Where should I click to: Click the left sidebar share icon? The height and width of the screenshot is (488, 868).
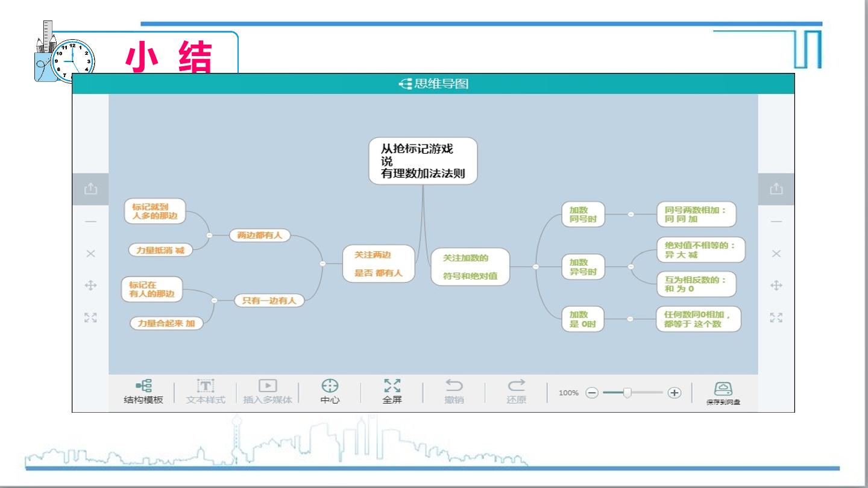point(90,189)
